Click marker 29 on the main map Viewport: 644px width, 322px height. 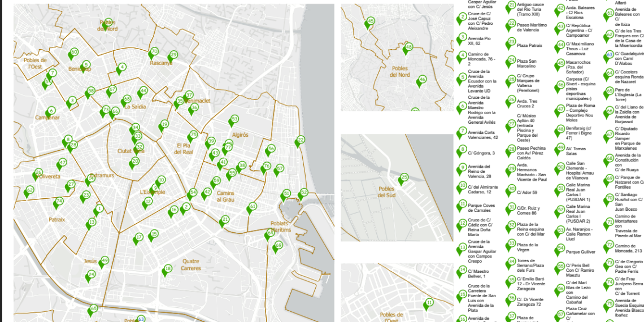click(x=172, y=57)
